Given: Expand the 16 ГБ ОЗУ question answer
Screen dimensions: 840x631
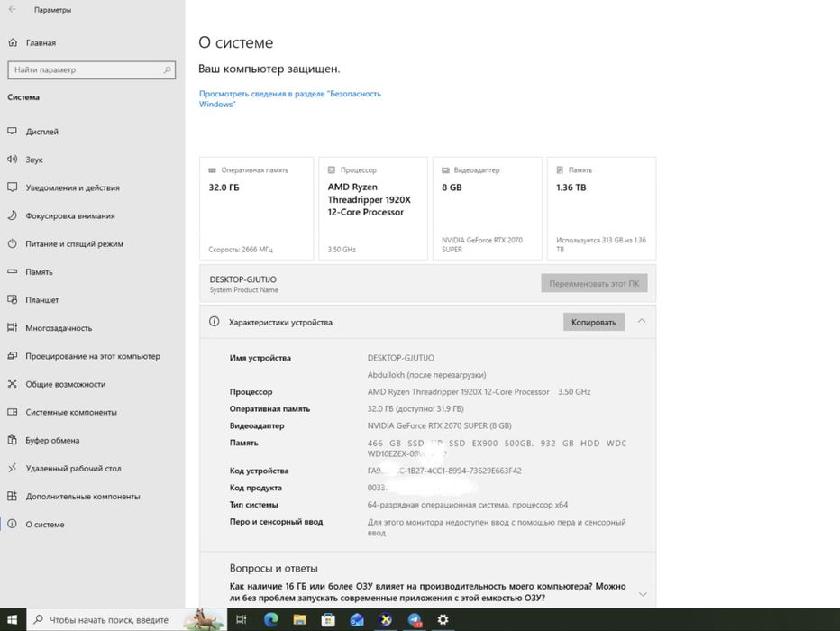Looking at the screenshot, I should click(643, 594).
